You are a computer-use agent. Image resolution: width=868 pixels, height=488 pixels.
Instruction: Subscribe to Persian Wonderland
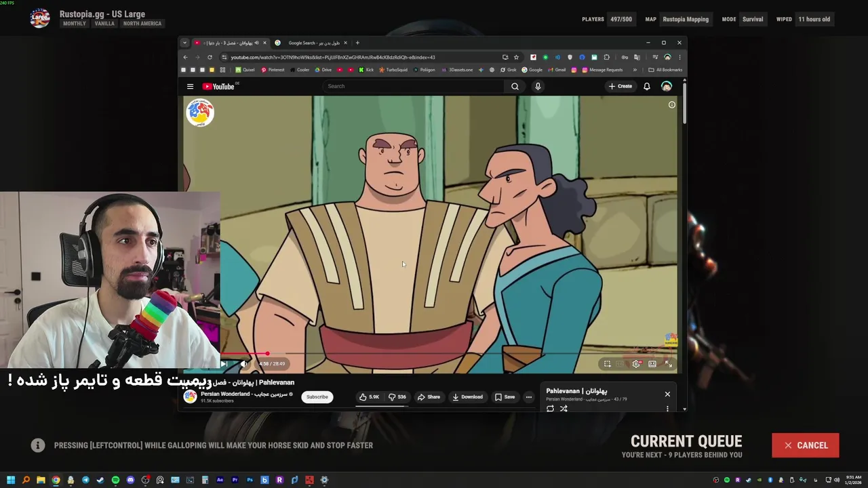click(317, 397)
